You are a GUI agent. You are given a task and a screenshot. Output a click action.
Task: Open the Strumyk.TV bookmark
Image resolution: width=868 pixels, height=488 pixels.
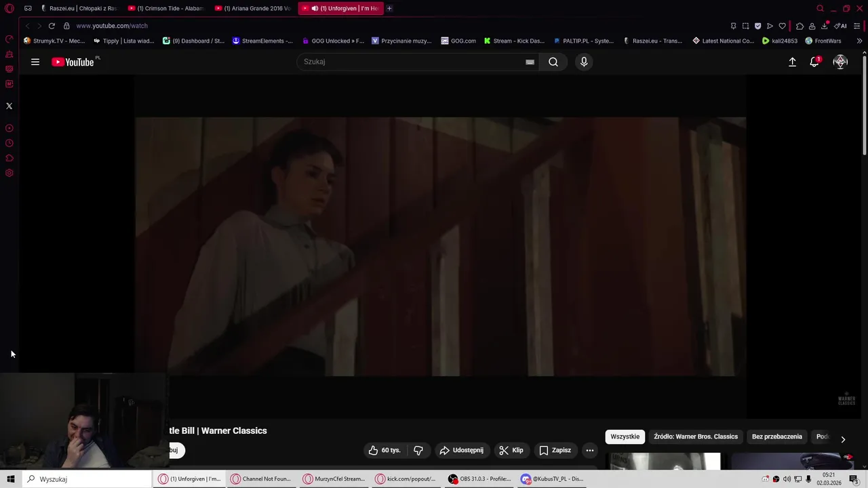[54, 41]
